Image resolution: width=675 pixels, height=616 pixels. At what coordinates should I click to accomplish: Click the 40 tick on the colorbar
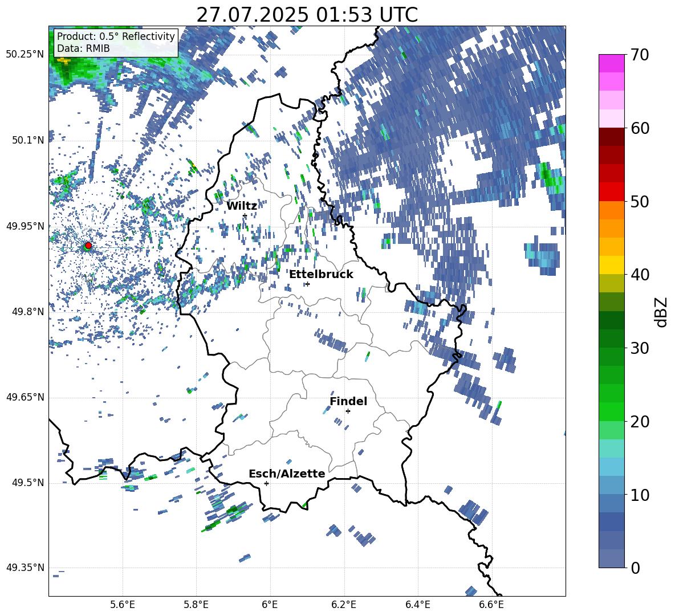pos(640,275)
